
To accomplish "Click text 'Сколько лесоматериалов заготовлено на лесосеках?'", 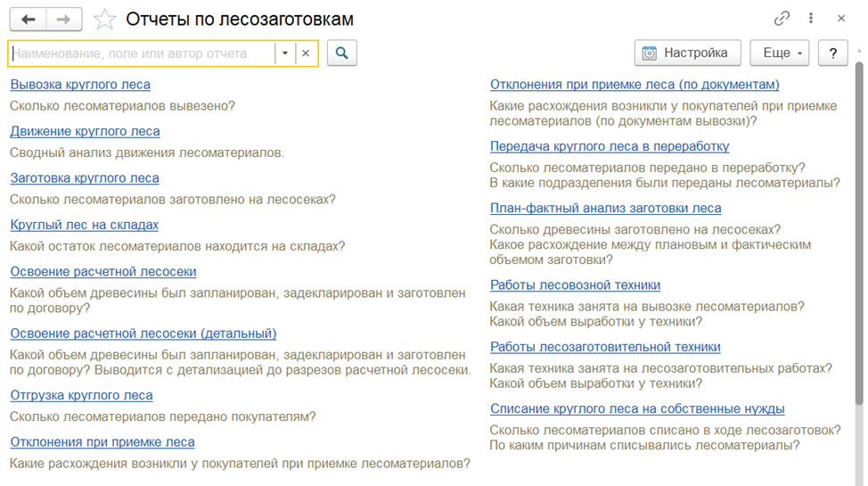I will (x=173, y=199).
